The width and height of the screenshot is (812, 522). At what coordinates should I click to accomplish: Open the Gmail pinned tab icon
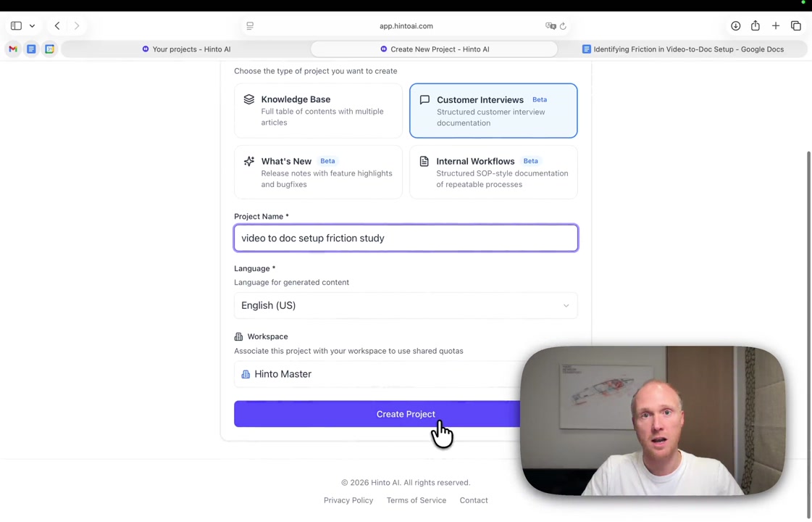coord(13,49)
